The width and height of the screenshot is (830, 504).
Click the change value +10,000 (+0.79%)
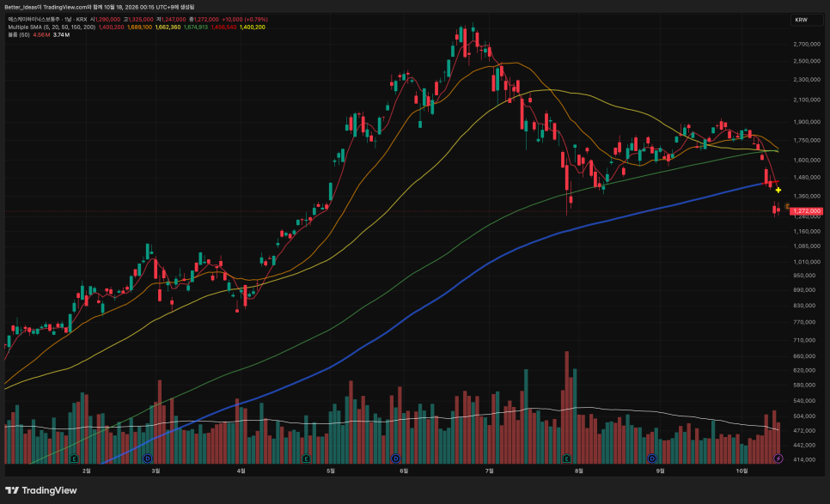tap(245, 20)
